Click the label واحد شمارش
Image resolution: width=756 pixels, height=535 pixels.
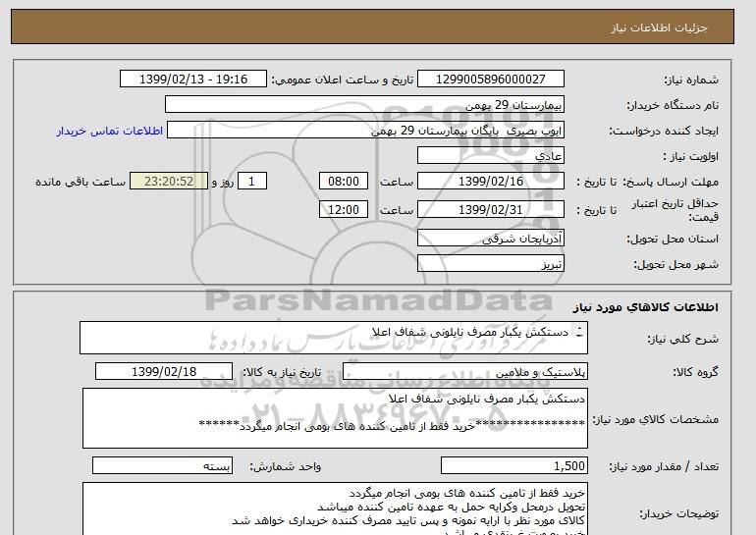[x=285, y=466]
